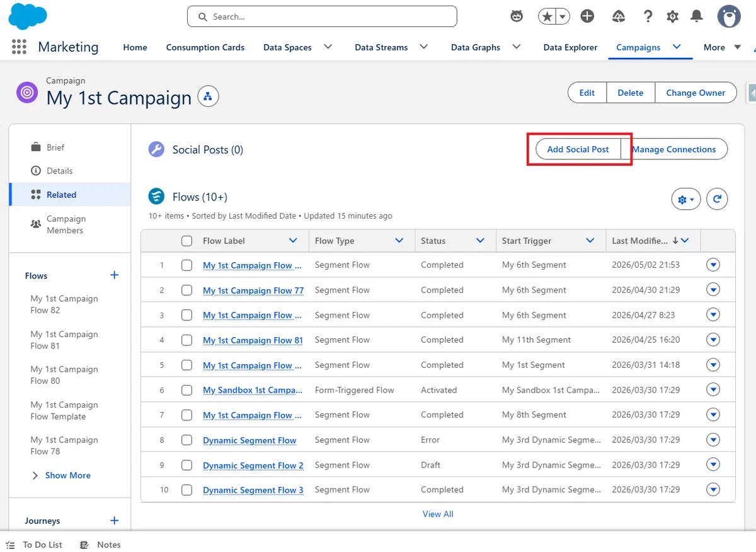This screenshot has width=756, height=552.
Task: Click the Social Posts wrench icon
Action: pyautogui.click(x=156, y=149)
